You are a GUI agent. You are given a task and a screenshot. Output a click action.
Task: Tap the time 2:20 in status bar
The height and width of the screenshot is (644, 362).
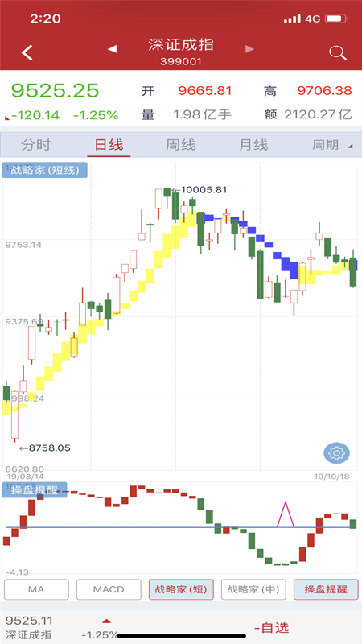click(x=45, y=19)
